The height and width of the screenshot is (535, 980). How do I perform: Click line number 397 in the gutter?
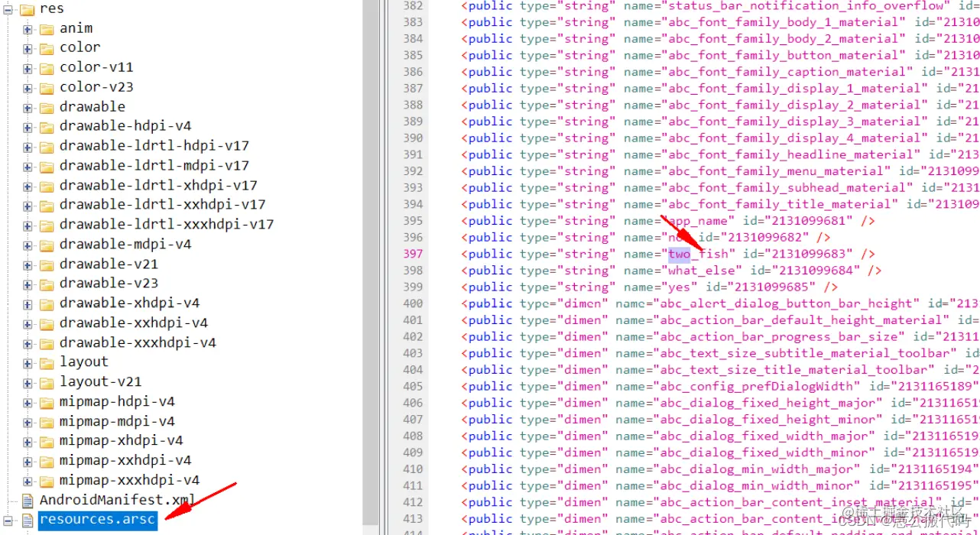click(x=413, y=254)
